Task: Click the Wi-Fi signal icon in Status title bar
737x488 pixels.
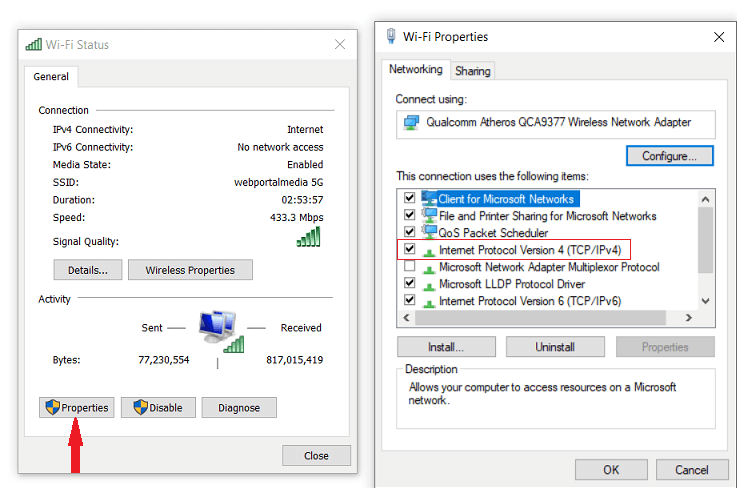Action: pyautogui.click(x=33, y=45)
